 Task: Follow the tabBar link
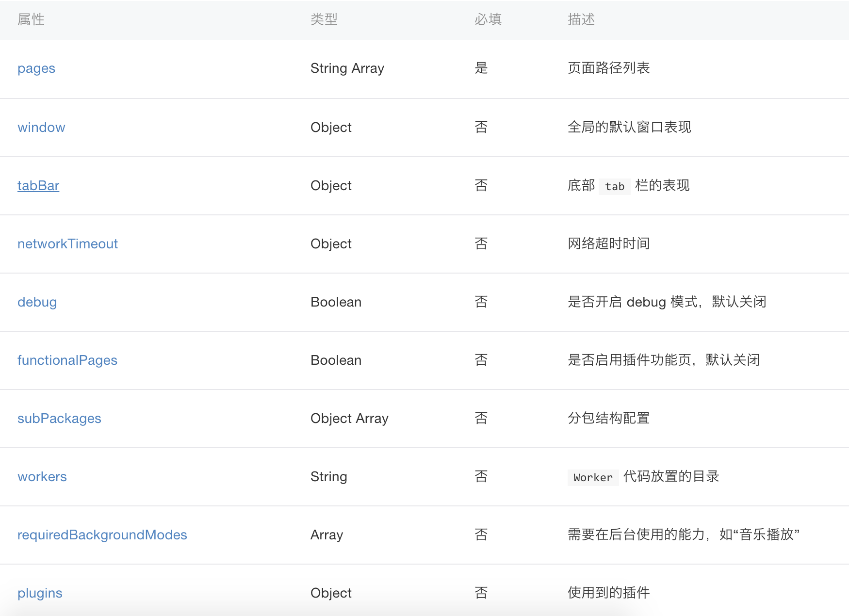coord(38,185)
